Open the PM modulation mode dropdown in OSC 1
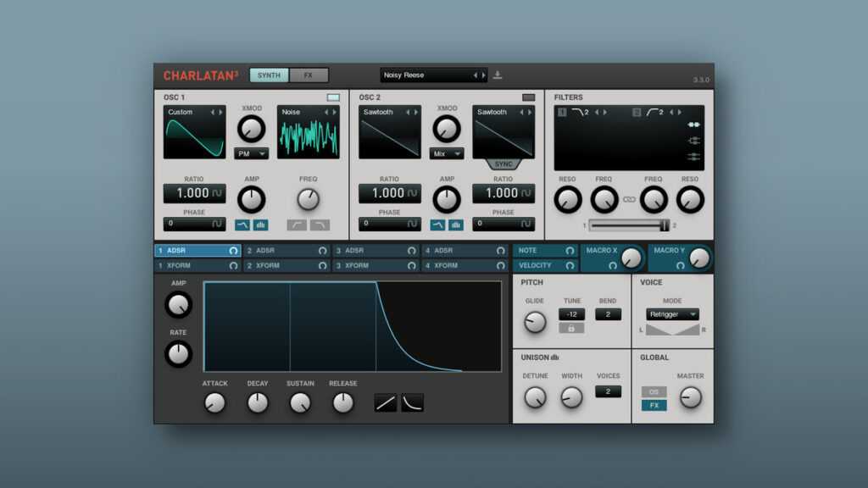The image size is (868, 488). point(251,154)
